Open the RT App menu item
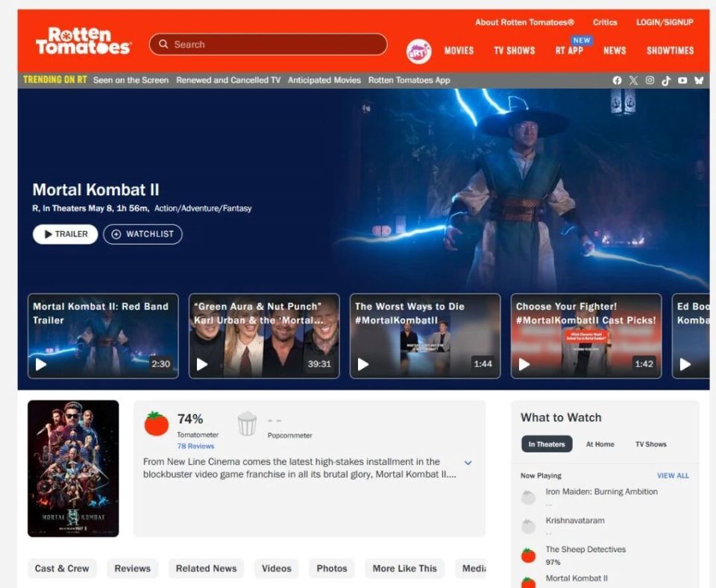Viewport: 716px width, 588px height. (569, 51)
